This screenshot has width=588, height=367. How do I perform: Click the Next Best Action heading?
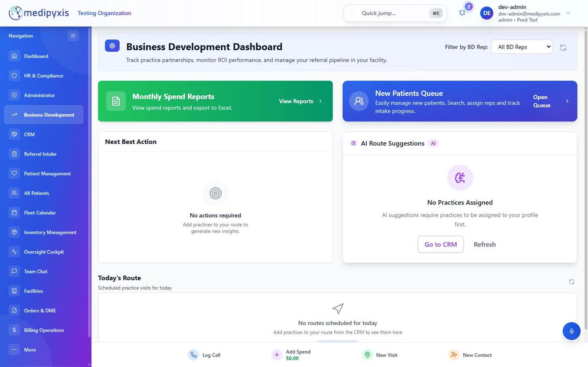(131, 142)
